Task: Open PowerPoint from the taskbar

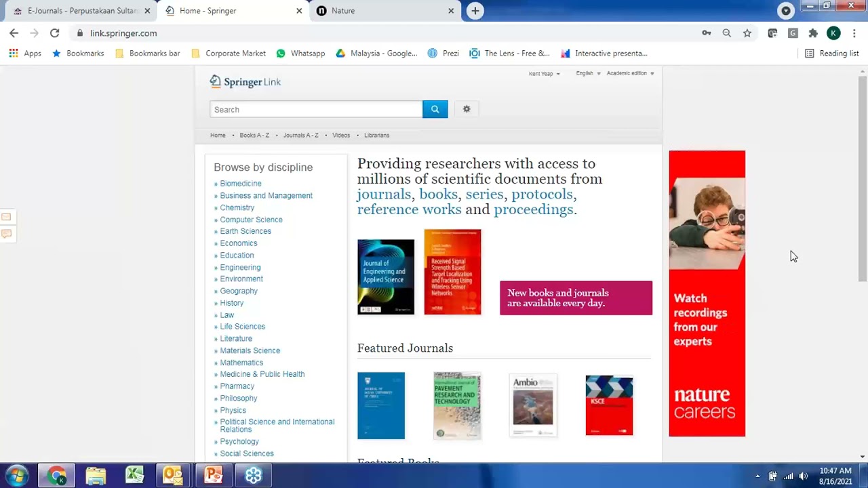Action: (x=214, y=476)
